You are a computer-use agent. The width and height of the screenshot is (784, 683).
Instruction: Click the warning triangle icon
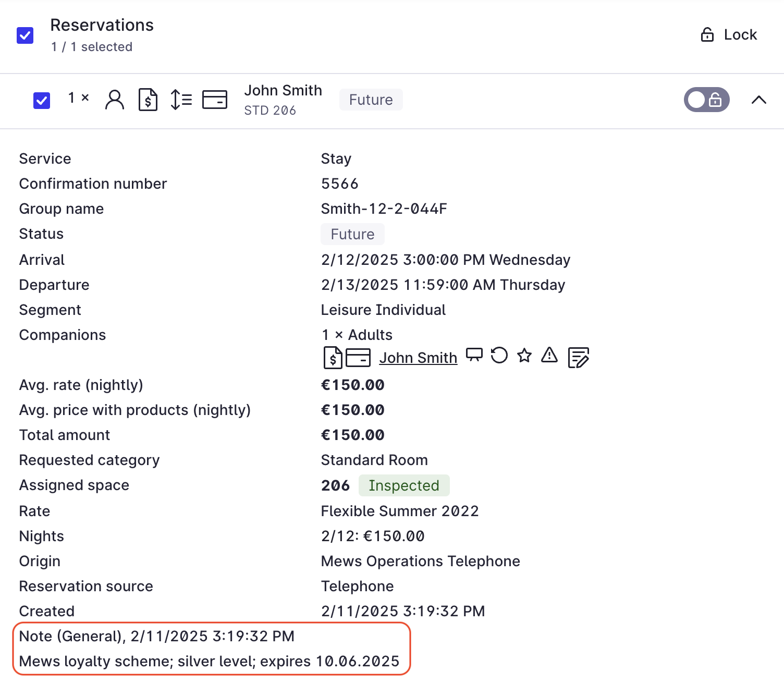click(x=549, y=356)
